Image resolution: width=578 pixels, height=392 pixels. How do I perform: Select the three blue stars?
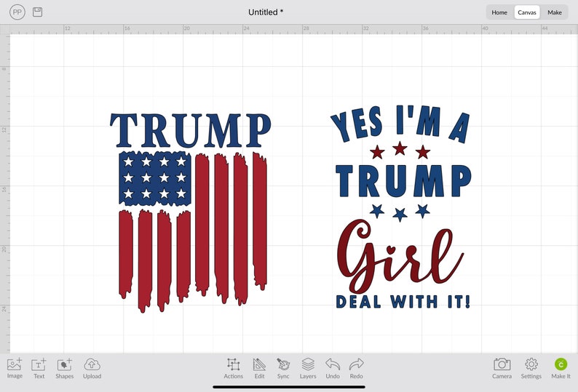pos(400,212)
